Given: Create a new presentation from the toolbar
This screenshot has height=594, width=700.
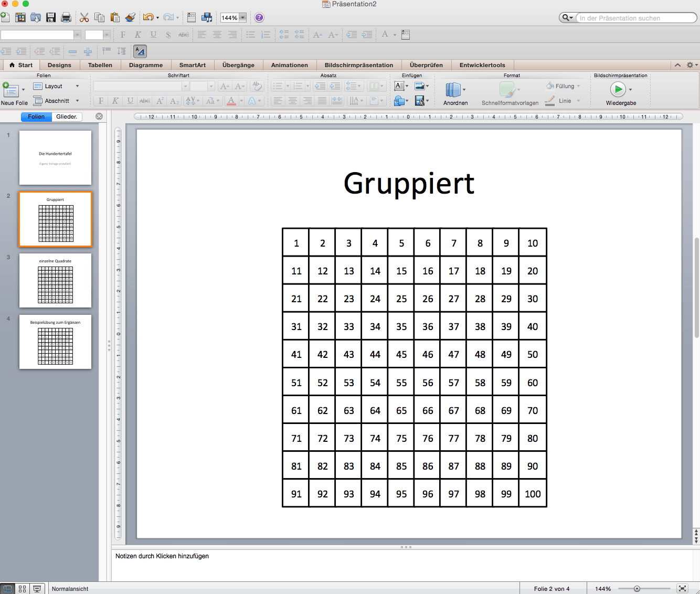Looking at the screenshot, I should click(x=5, y=17).
